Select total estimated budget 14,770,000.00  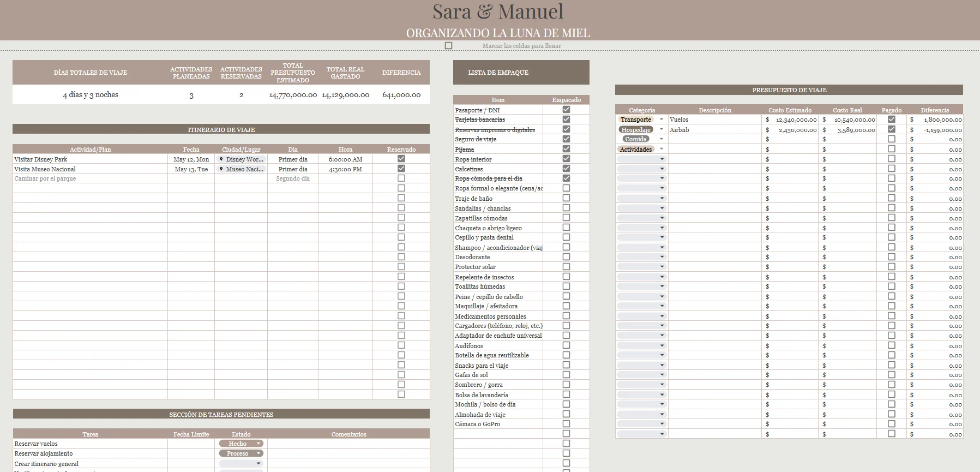(293, 94)
